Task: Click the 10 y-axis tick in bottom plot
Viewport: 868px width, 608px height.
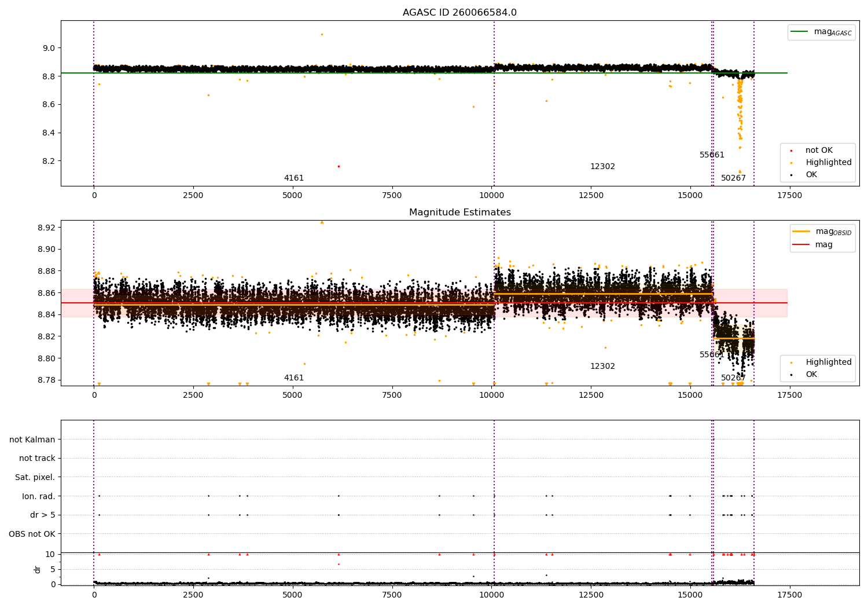Action: tap(50, 555)
